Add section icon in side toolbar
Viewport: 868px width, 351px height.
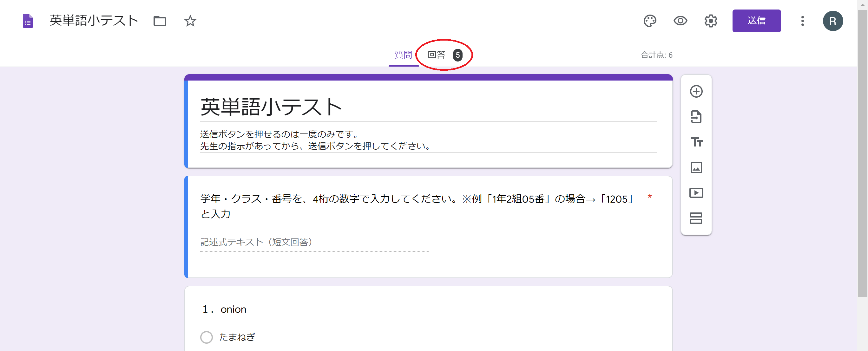pos(696,218)
